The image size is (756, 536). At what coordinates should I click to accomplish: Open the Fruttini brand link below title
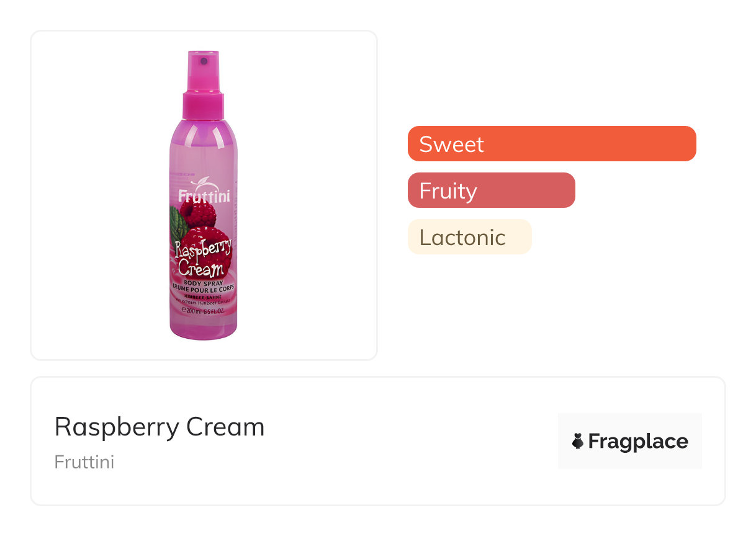pyautogui.click(x=84, y=462)
